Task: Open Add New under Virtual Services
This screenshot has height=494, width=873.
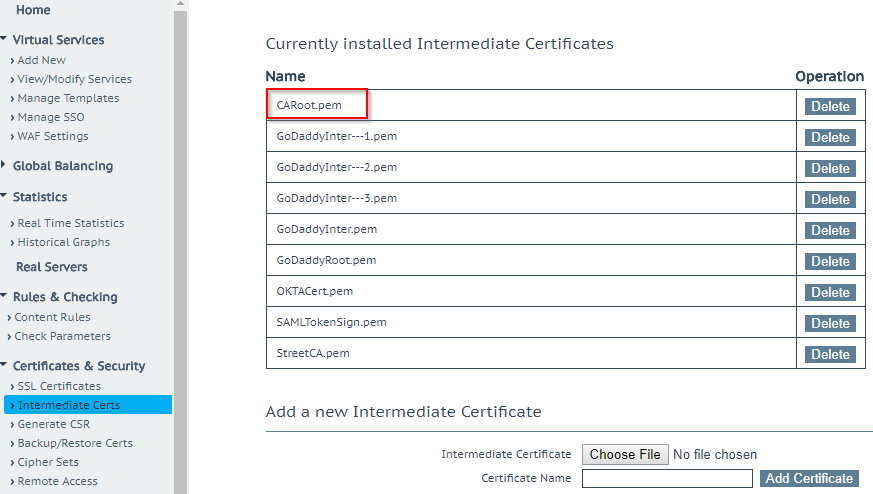Action: tap(41, 60)
